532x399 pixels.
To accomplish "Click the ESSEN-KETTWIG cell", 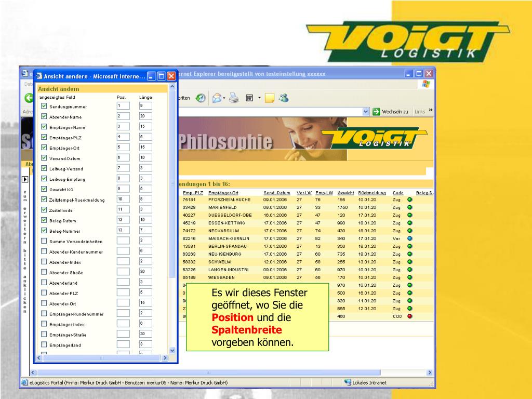I will coord(227,223).
